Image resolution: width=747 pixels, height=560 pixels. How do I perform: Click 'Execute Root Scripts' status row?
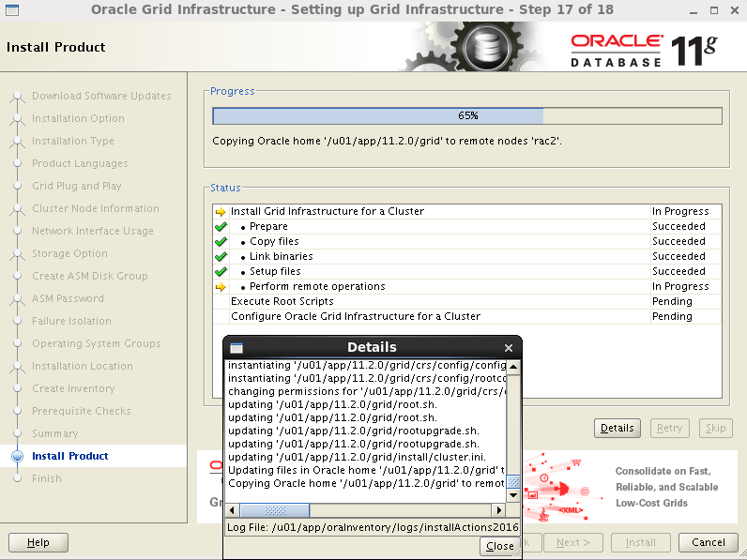point(467,301)
